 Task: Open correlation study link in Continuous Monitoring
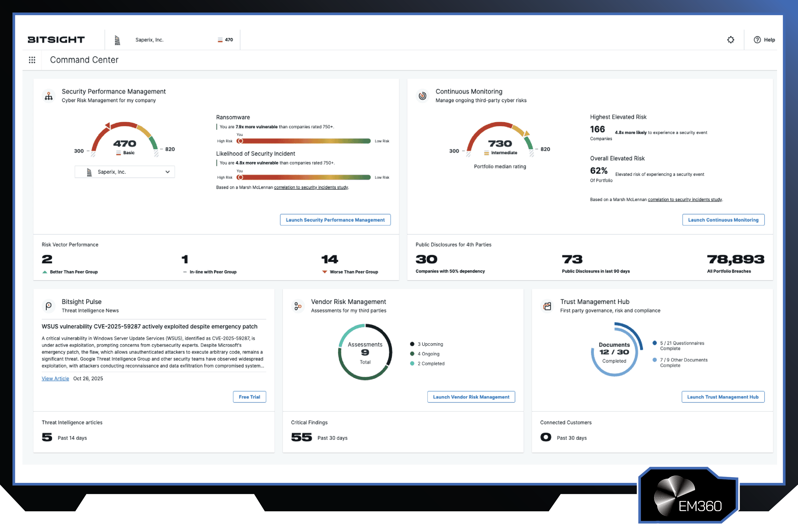(685, 199)
